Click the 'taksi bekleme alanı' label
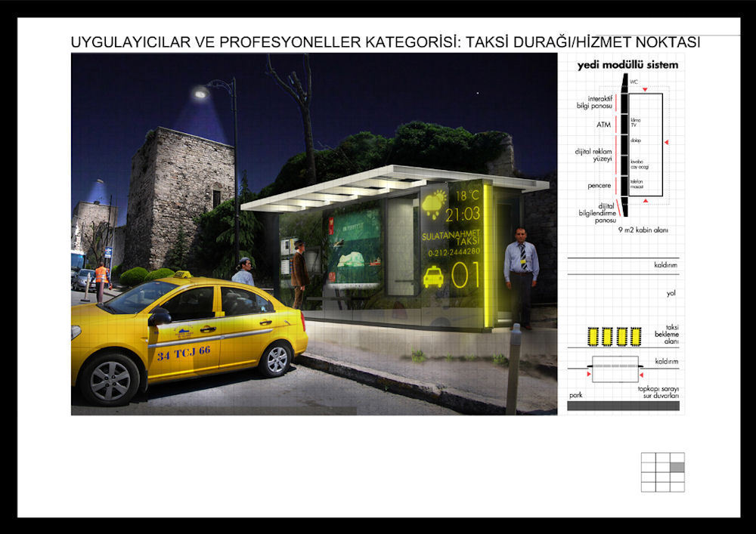This screenshot has width=756, height=534. pyautogui.click(x=667, y=334)
